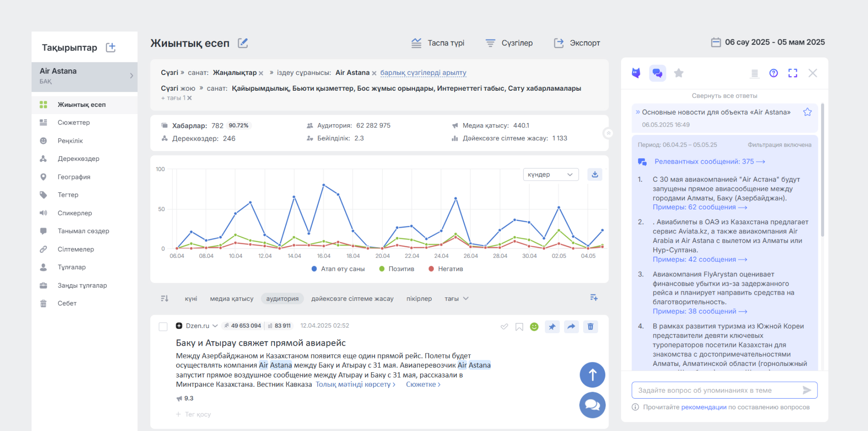Image resolution: width=868 pixels, height=431 pixels.
Task: Toggle the Негатив legend series
Action: [445, 269]
